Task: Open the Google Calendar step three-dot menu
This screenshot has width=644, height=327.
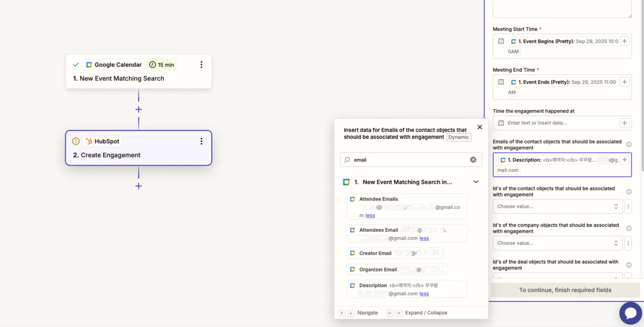Action: (201, 65)
